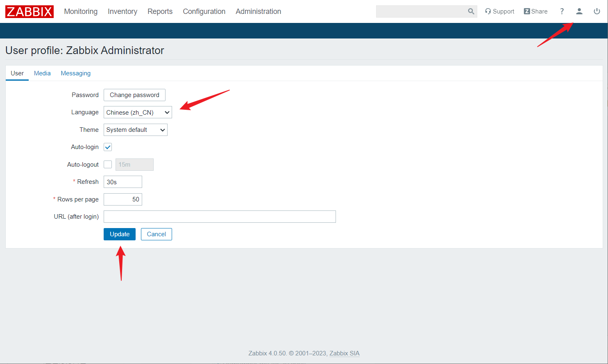
Task: Open the user profile icon
Action: pyautogui.click(x=579, y=11)
